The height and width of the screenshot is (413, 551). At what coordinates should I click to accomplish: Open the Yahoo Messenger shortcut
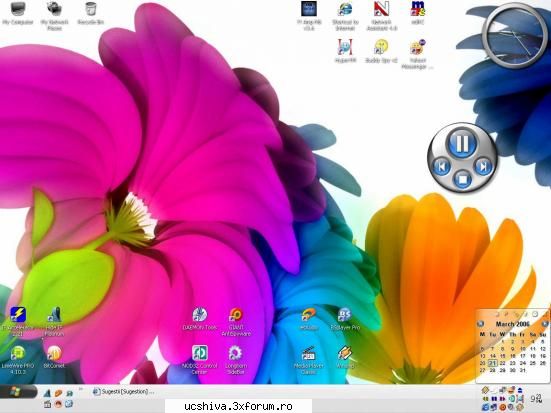pyautogui.click(x=417, y=54)
